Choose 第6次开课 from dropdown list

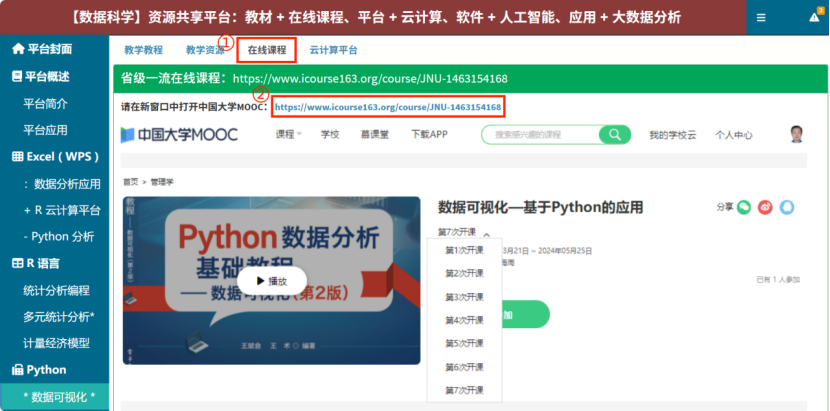[x=464, y=367]
